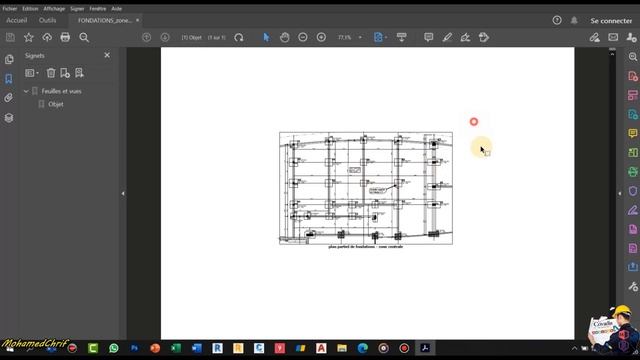Delete the selected bookmark with trash icon
The width and height of the screenshot is (640, 360).
51,73
